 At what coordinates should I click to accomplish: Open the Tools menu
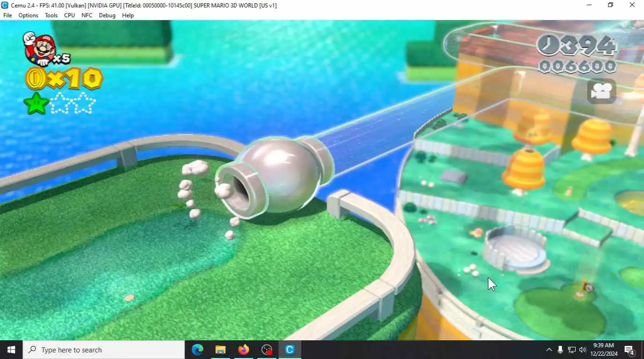pyautogui.click(x=51, y=15)
